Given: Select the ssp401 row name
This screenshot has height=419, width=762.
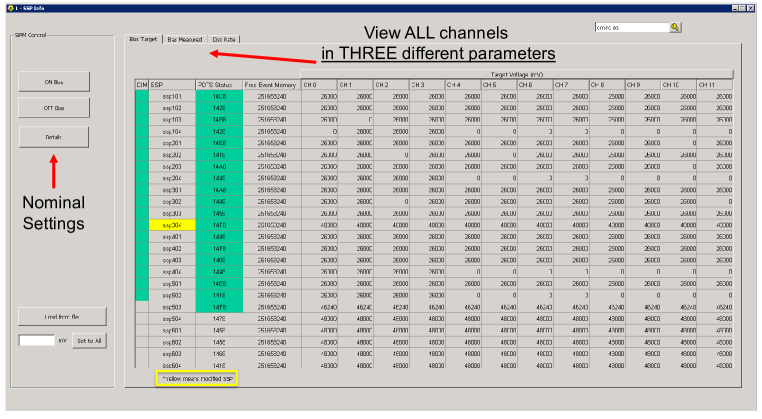Looking at the screenshot, I should (x=172, y=237).
